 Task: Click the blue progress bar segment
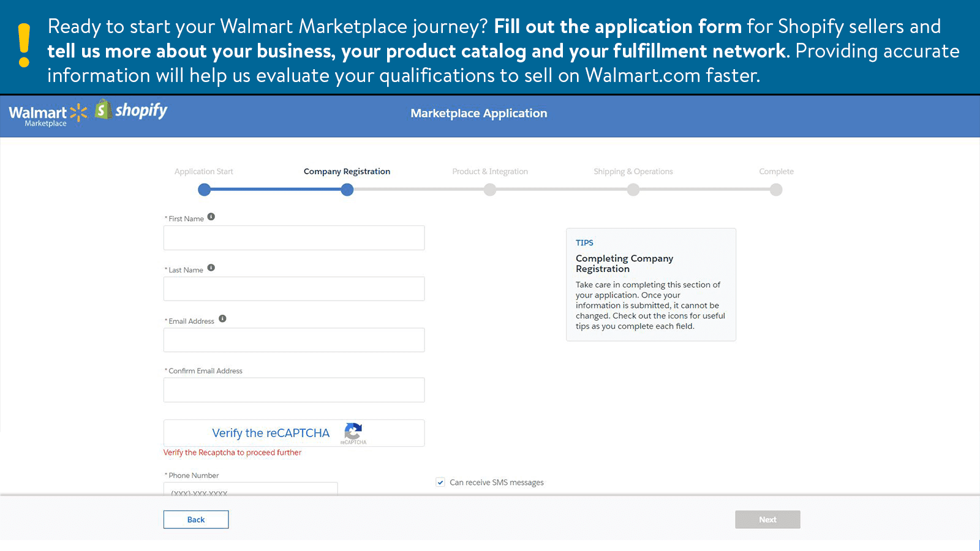coord(276,190)
